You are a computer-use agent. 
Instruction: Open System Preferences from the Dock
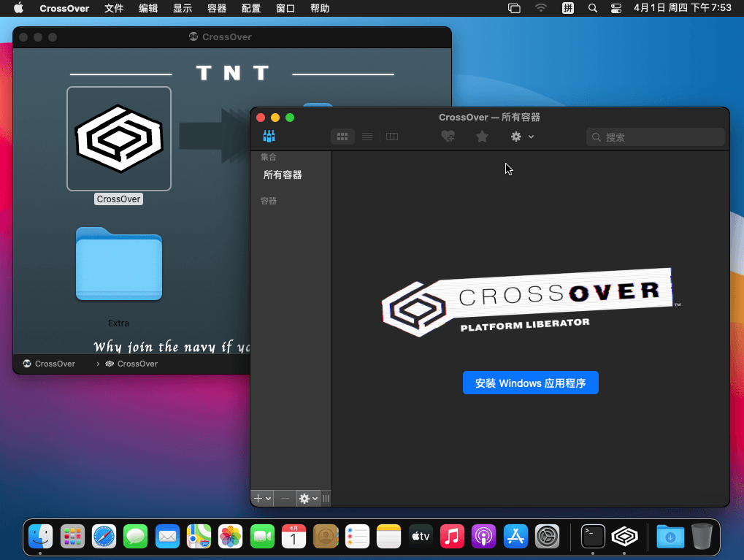click(x=547, y=537)
